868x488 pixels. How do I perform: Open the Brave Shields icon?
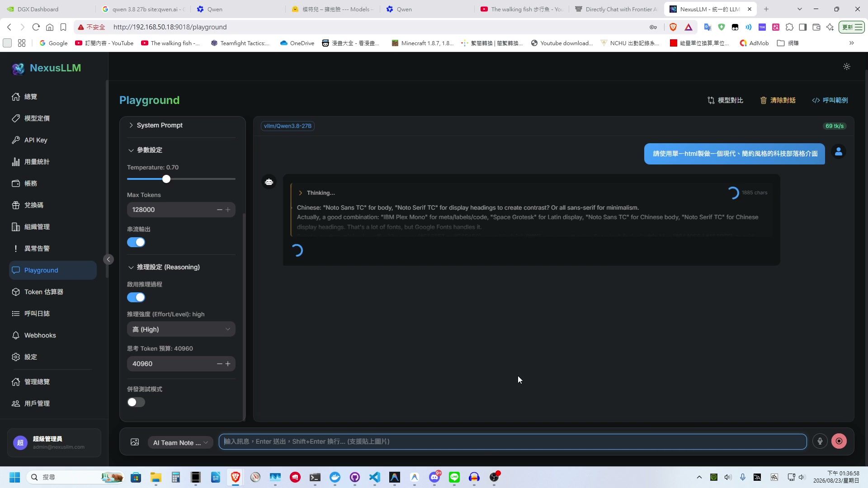pyautogui.click(x=673, y=27)
